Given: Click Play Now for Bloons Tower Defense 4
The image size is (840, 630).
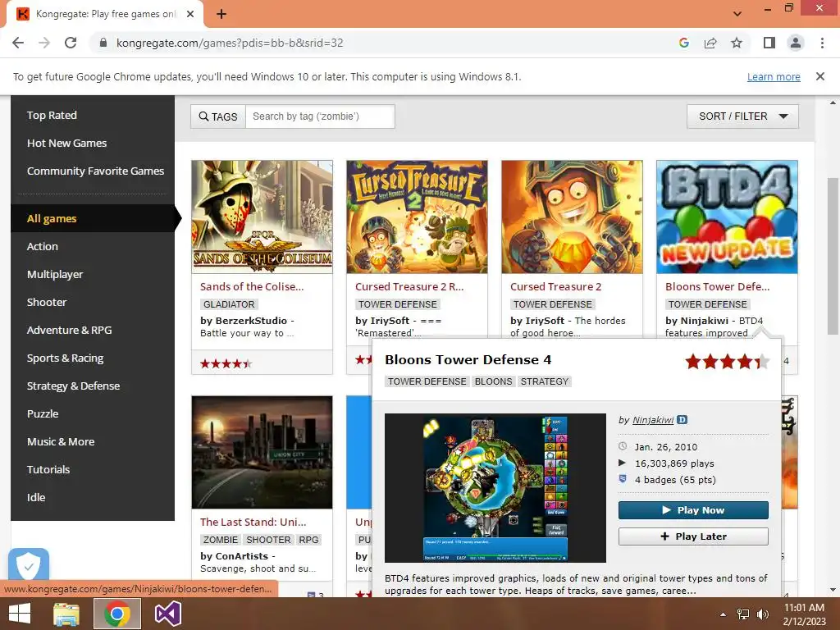Looking at the screenshot, I should (x=693, y=510).
